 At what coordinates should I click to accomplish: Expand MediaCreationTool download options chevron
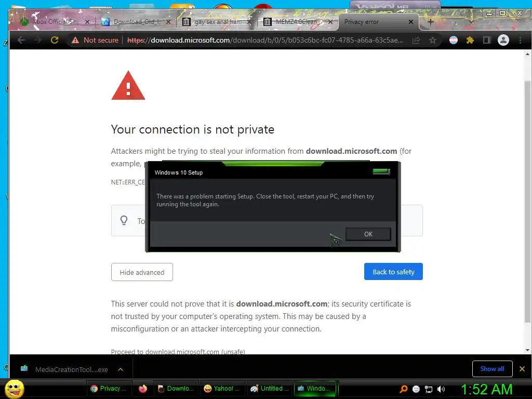[x=121, y=369]
